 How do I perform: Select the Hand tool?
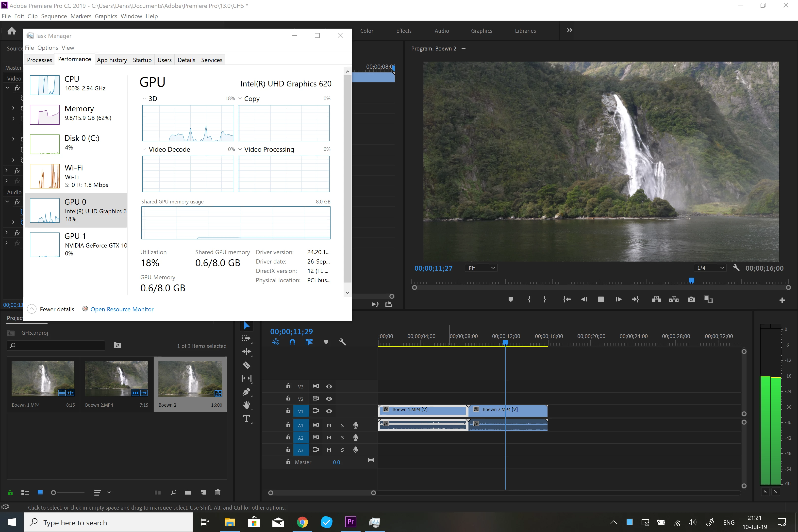coord(247,405)
